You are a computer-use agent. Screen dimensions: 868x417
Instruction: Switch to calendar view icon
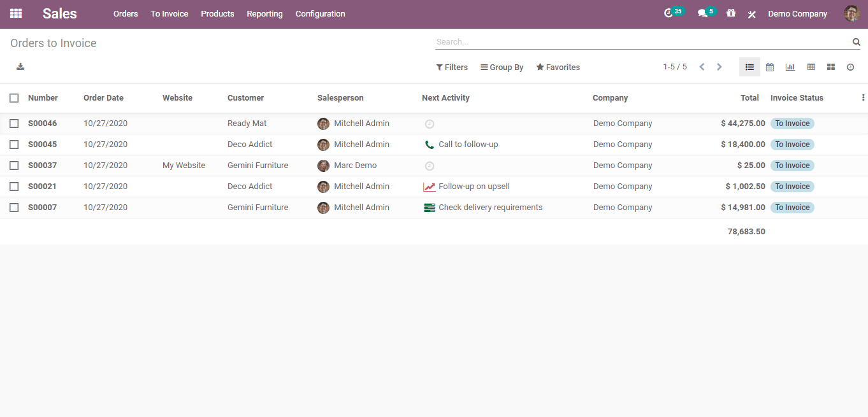[x=770, y=67]
